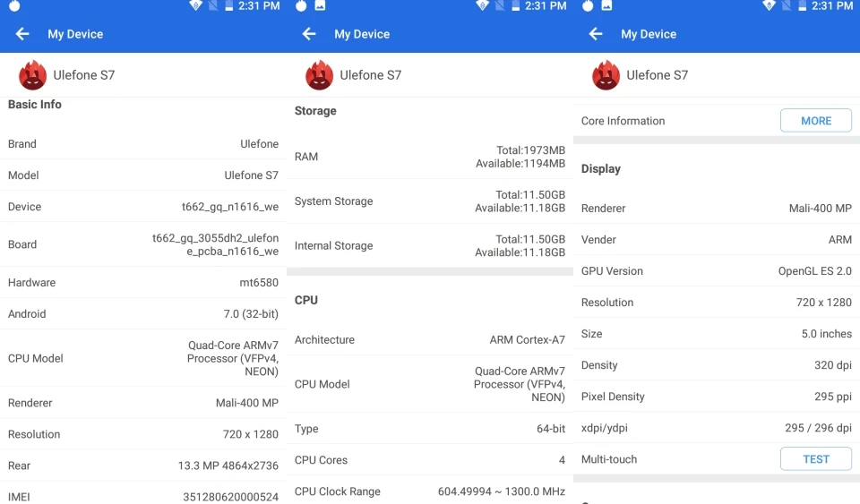
Task: Tap back arrow in middle screen
Action: tap(309, 34)
